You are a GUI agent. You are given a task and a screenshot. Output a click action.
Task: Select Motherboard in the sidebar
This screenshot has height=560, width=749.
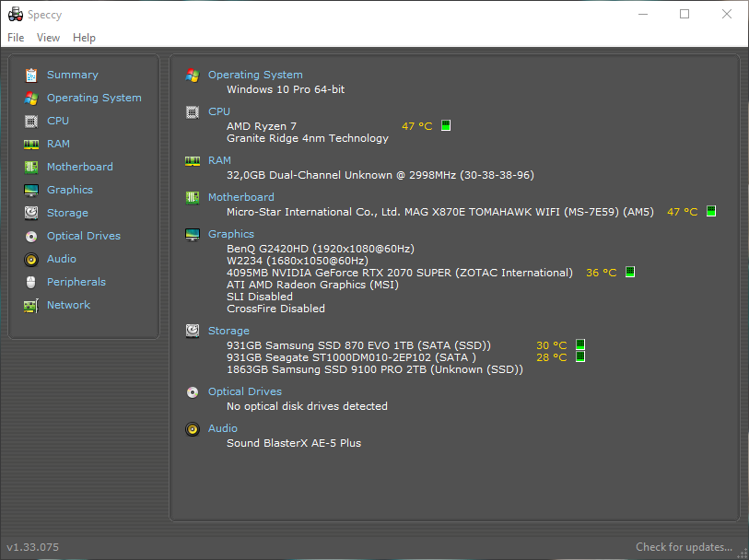pyautogui.click(x=80, y=167)
